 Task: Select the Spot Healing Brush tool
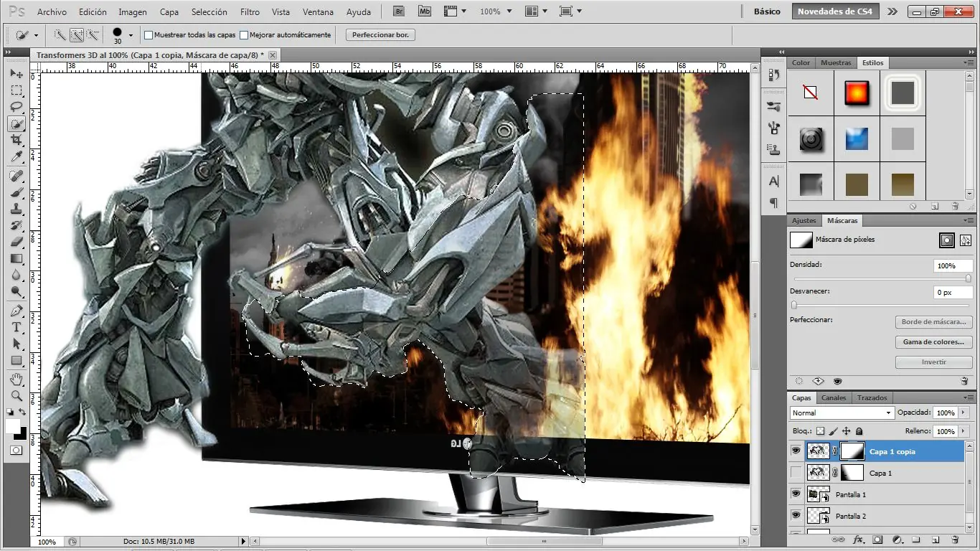pyautogui.click(x=16, y=176)
